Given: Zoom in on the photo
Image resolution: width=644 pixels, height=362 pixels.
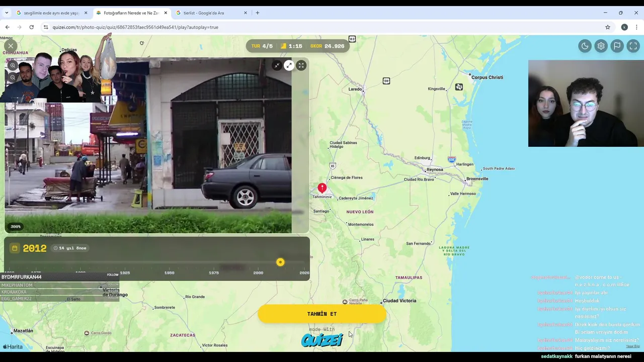Looking at the screenshot, I should pyautogui.click(x=13, y=66).
